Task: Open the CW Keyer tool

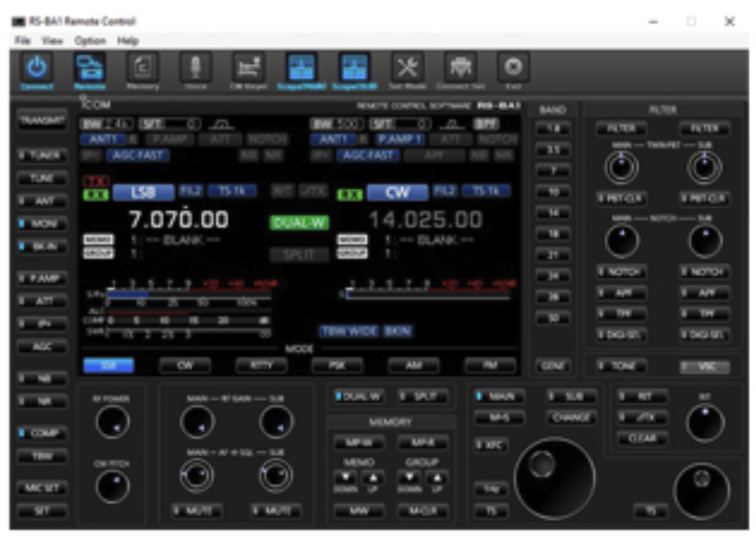Action: 248,70
